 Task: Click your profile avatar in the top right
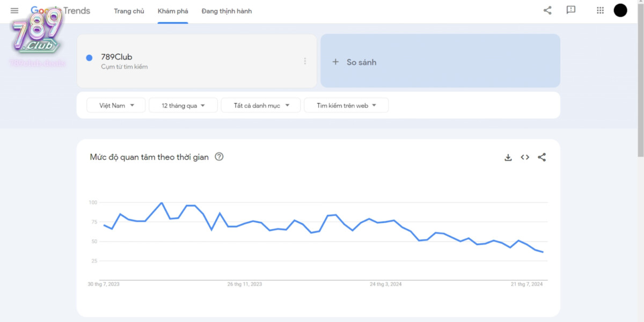click(620, 10)
